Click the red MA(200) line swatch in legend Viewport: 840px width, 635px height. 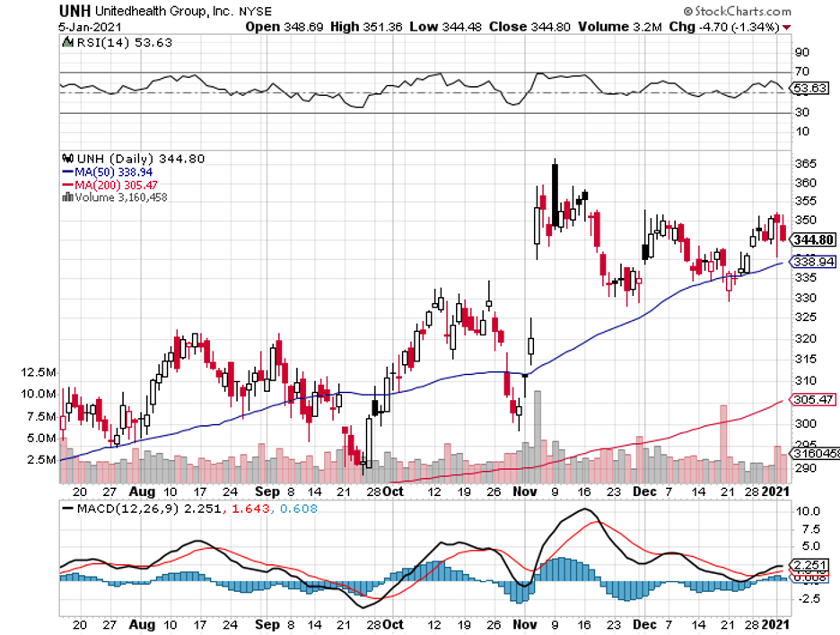click(68, 185)
